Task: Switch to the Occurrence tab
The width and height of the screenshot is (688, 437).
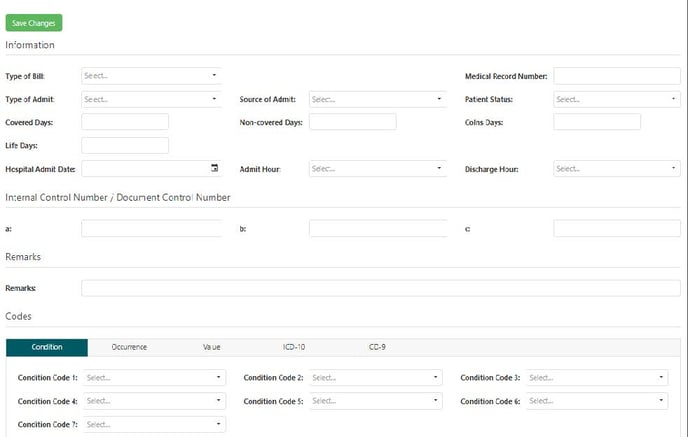Action: click(129, 347)
